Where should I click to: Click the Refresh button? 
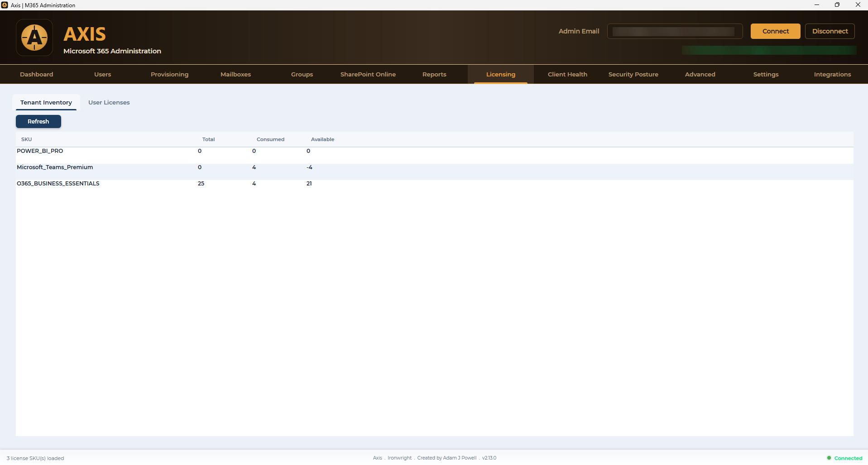(38, 121)
